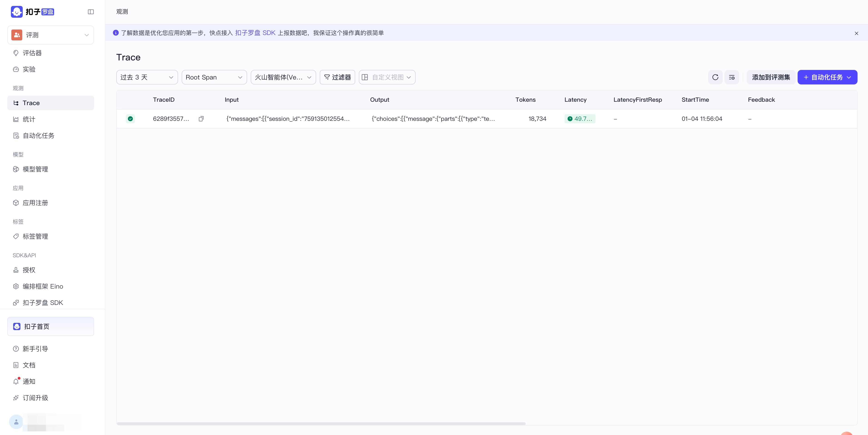This screenshot has height=435, width=868.
Task: Click the Output cell starting with {"choices"
Action: tap(433, 119)
